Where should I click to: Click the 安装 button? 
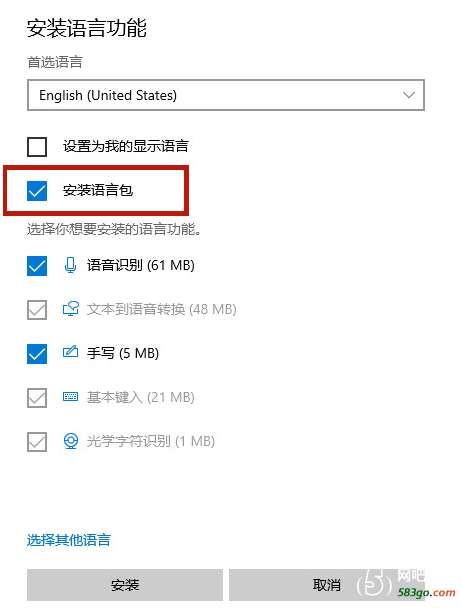click(125, 585)
